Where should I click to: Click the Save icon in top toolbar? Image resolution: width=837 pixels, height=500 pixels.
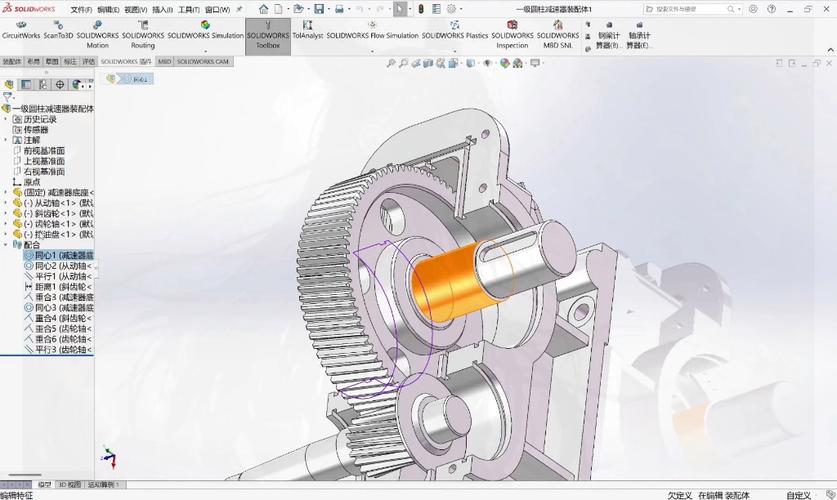319,9
